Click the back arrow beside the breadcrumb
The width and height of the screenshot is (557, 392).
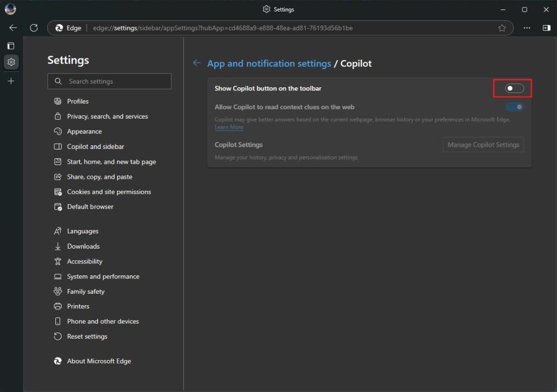point(196,63)
